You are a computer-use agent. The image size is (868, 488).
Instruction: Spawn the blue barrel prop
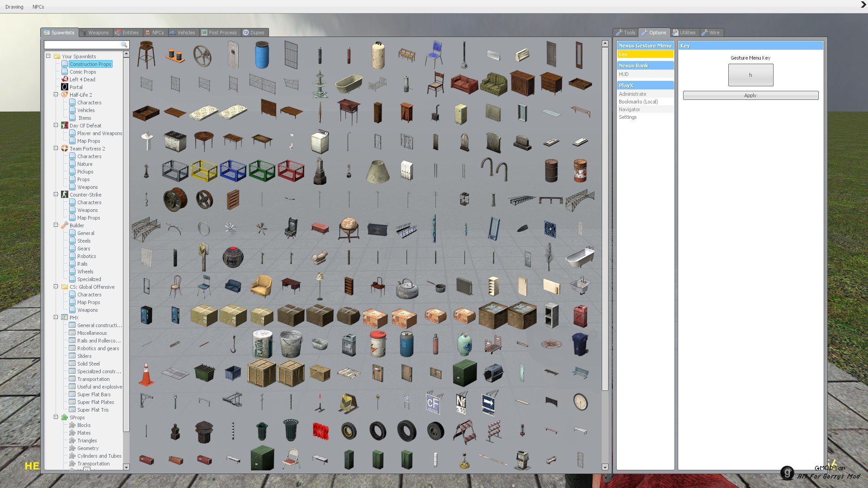[x=262, y=55]
